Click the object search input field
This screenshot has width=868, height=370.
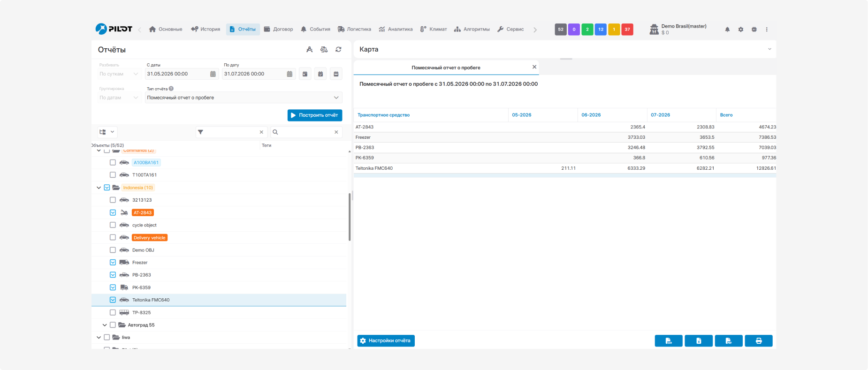[x=305, y=132]
